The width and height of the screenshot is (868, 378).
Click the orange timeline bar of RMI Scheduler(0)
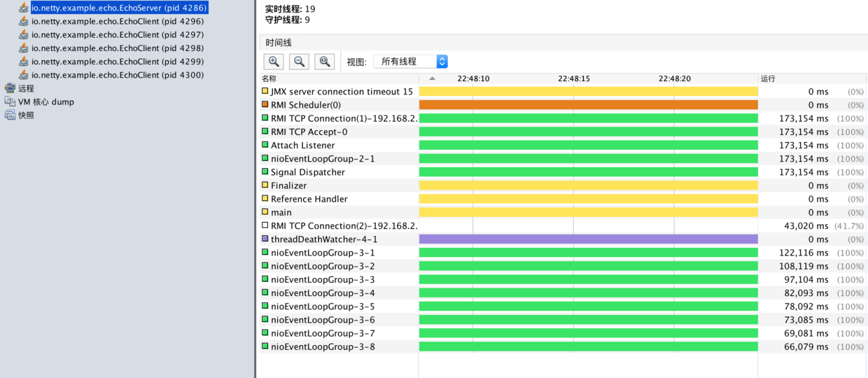click(588, 104)
